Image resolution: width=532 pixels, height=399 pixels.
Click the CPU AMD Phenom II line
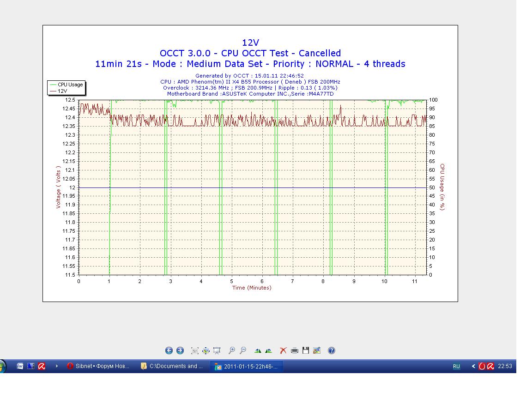pos(250,82)
